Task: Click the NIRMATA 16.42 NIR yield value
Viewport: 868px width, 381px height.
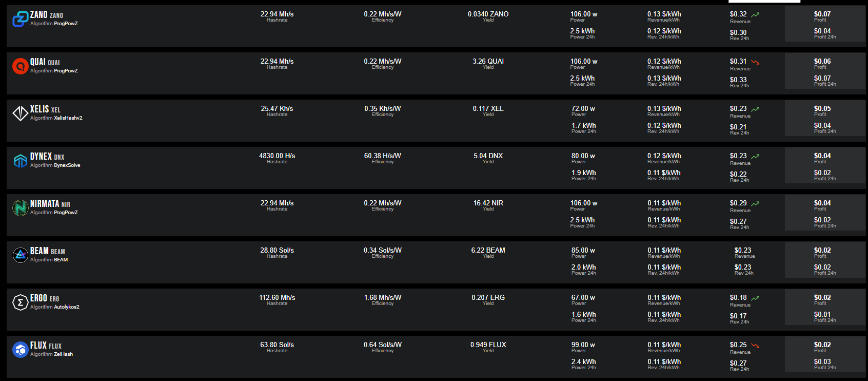Action: pyautogui.click(x=488, y=203)
